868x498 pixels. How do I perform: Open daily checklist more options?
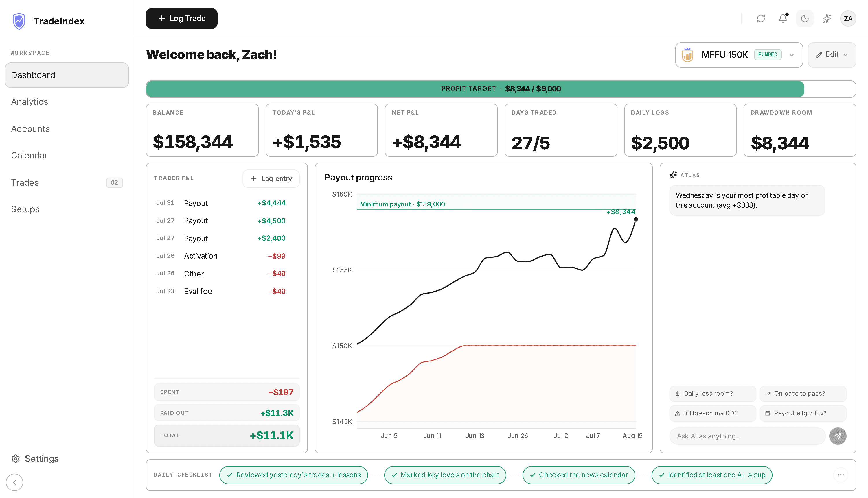tap(841, 475)
